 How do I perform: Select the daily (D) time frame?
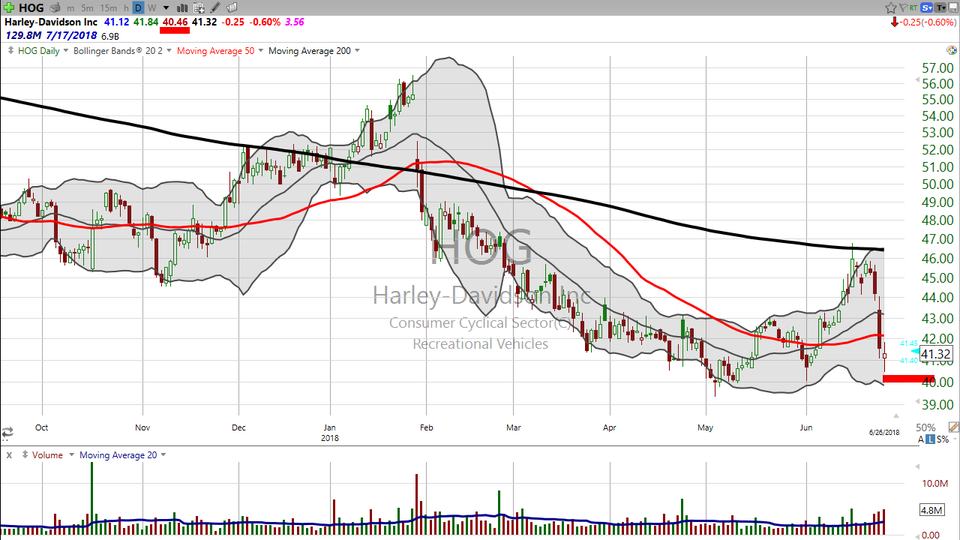[138, 7]
